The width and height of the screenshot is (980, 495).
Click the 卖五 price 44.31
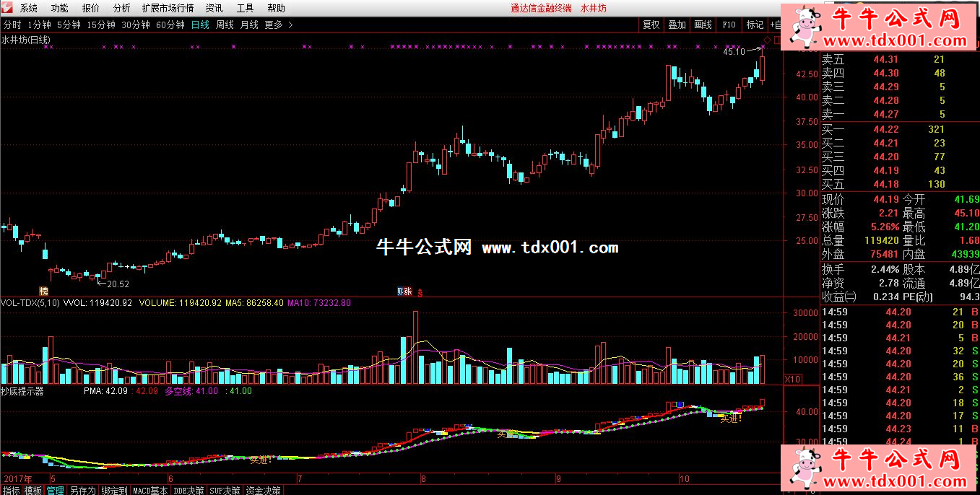[886, 60]
